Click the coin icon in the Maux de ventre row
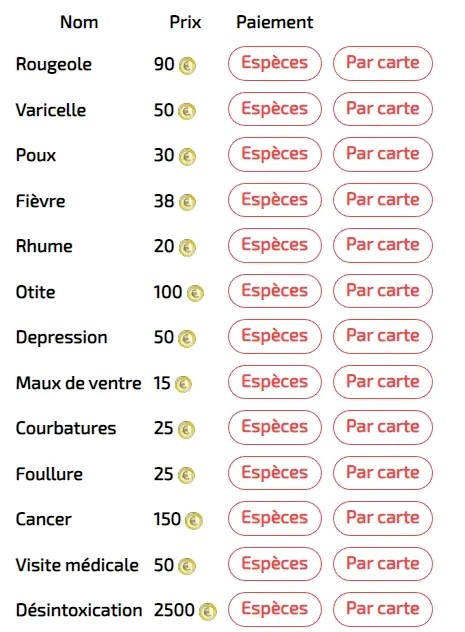The image size is (465, 632). (x=183, y=385)
